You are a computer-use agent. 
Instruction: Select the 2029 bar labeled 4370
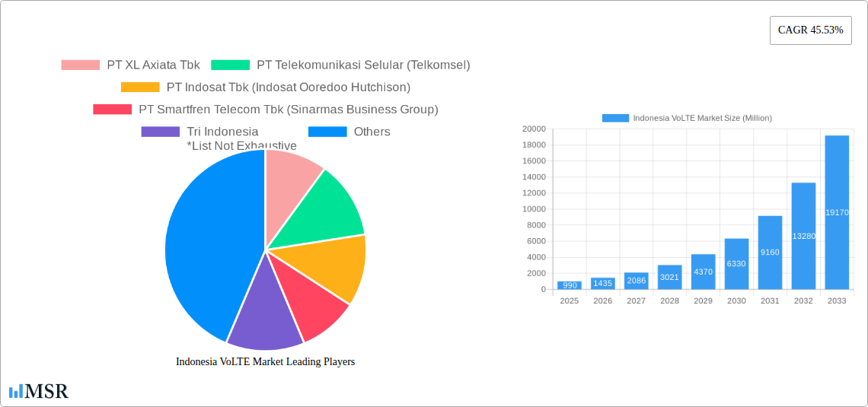[x=703, y=272]
